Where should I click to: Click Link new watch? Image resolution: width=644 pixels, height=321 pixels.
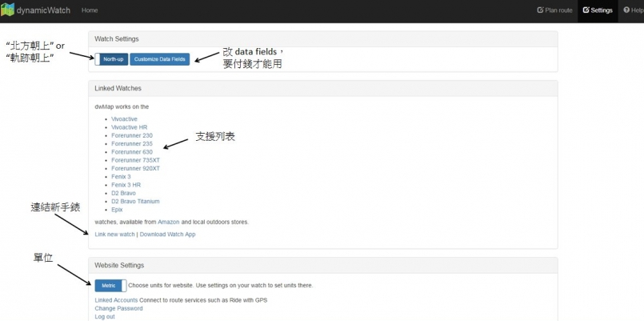[x=114, y=235]
